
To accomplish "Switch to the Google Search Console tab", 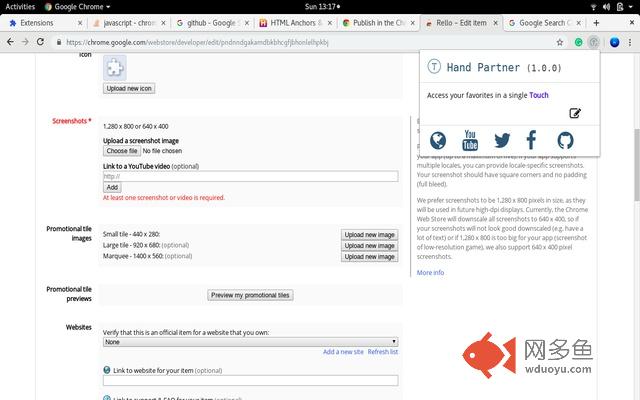I will 544,23.
